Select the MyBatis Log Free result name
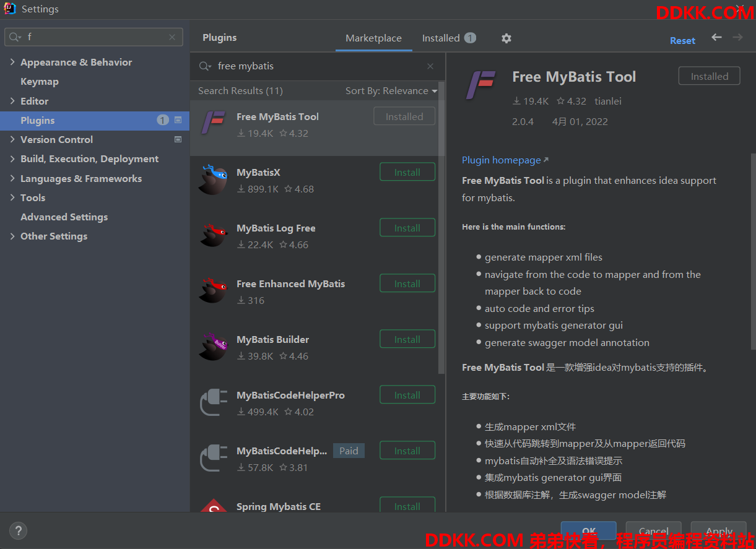This screenshot has width=756, height=549. 276,228
